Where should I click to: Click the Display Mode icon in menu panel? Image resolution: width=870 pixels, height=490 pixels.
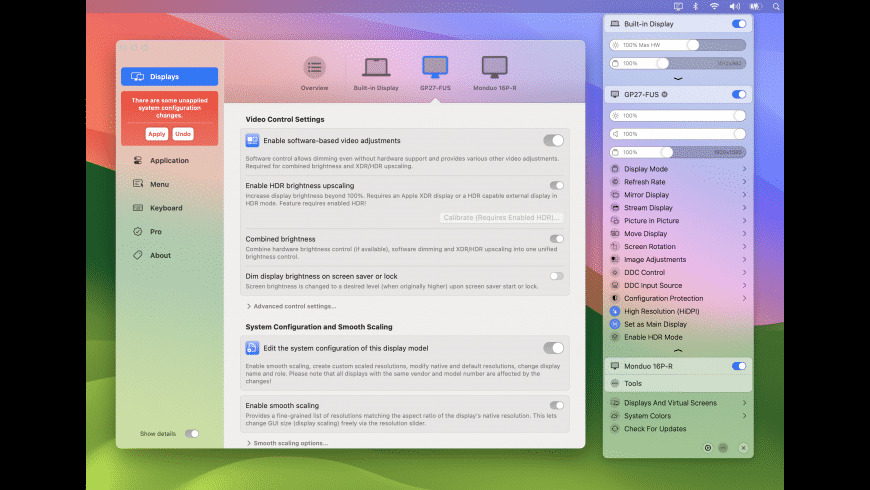pyautogui.click(x=615, y=169)
